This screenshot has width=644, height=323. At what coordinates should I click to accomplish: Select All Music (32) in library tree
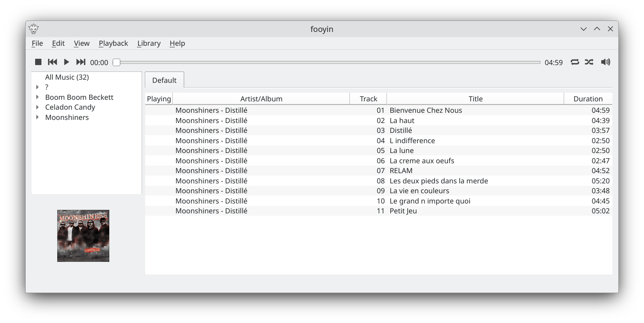tap(67, 77)
